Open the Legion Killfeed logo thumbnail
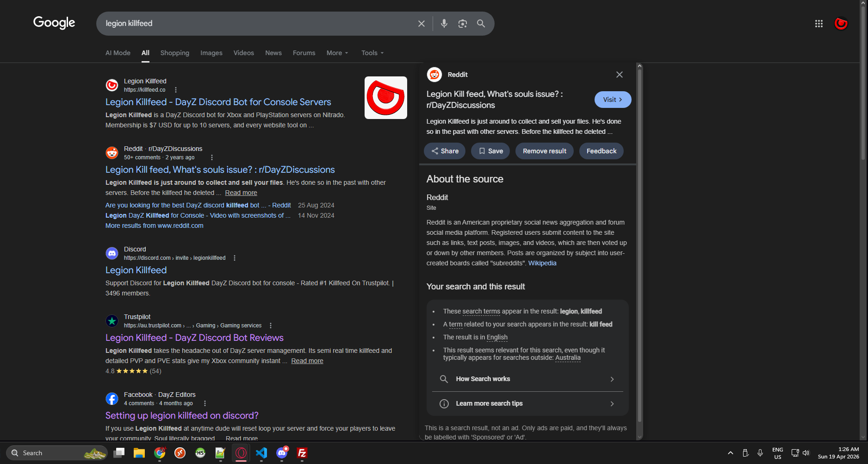868x464 pixels. pyautogui.click(x=386, y=98)
